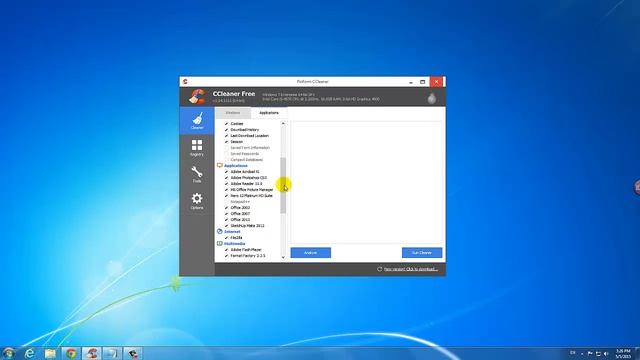
Task: Click the update refresh icon
Action: [x=379, y=269]
